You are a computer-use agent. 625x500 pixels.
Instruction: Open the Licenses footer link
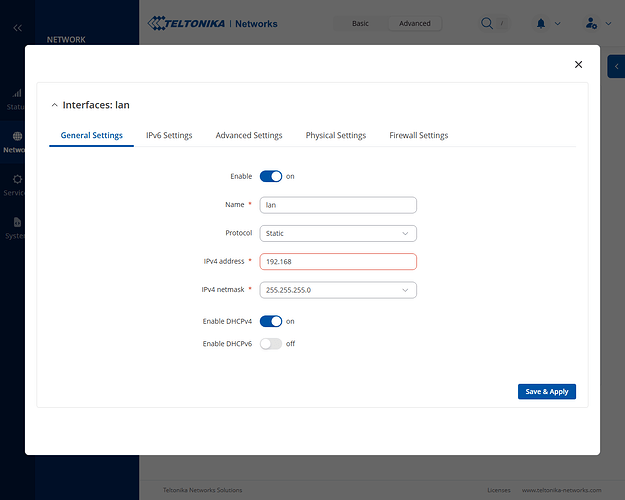(499, 490)
